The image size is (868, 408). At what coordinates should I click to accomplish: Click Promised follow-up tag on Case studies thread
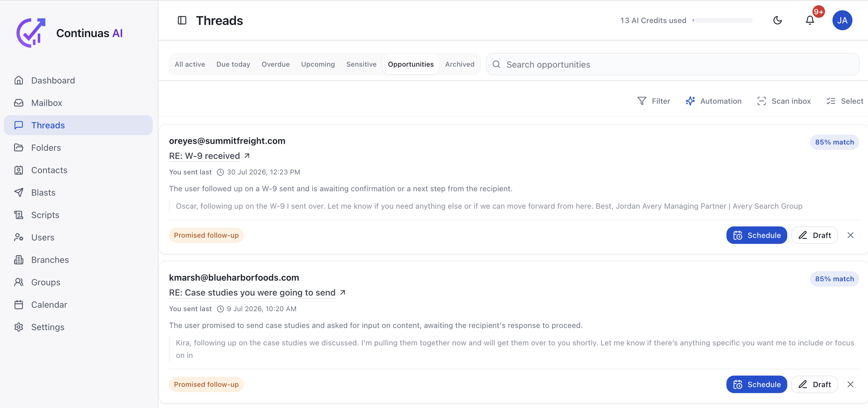pos(206,385)
